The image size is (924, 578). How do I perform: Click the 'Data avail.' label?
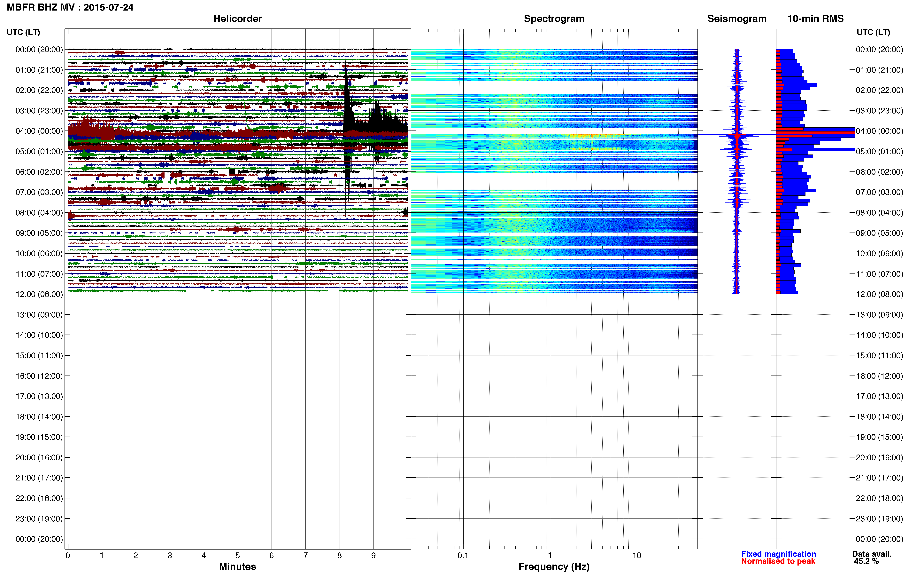point(871,554)
